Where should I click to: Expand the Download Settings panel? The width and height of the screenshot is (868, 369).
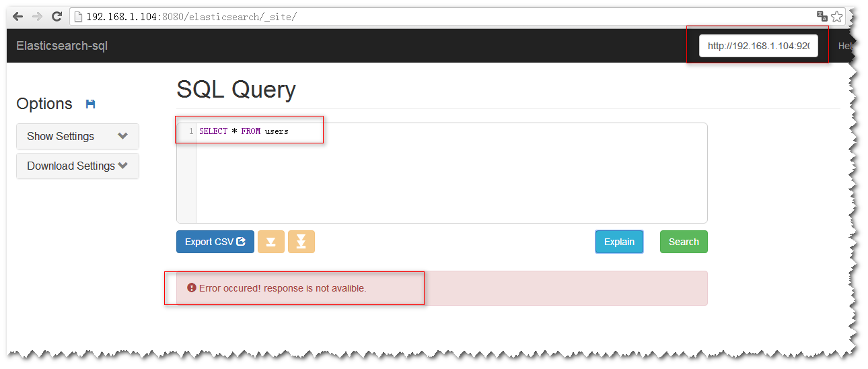(77, 166)
